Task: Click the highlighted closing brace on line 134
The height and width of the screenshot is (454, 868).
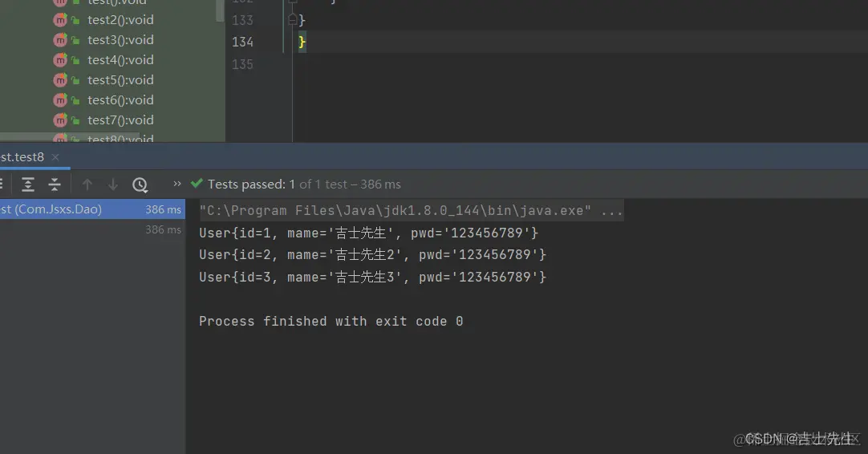Action: pyautogui.click(x=302, y=42)
